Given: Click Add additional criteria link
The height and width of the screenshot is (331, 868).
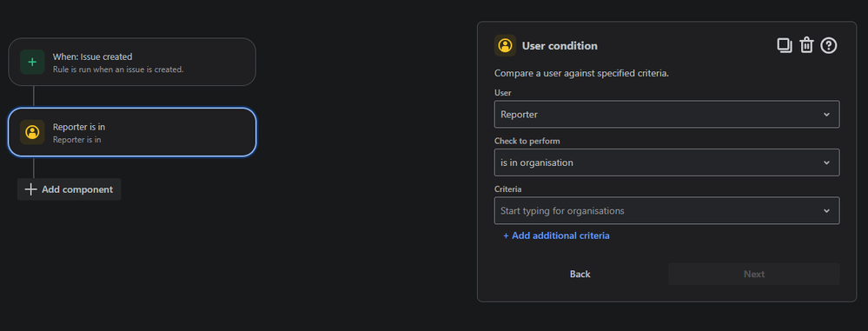Looking at the screenshot, I should click(556, 235).
